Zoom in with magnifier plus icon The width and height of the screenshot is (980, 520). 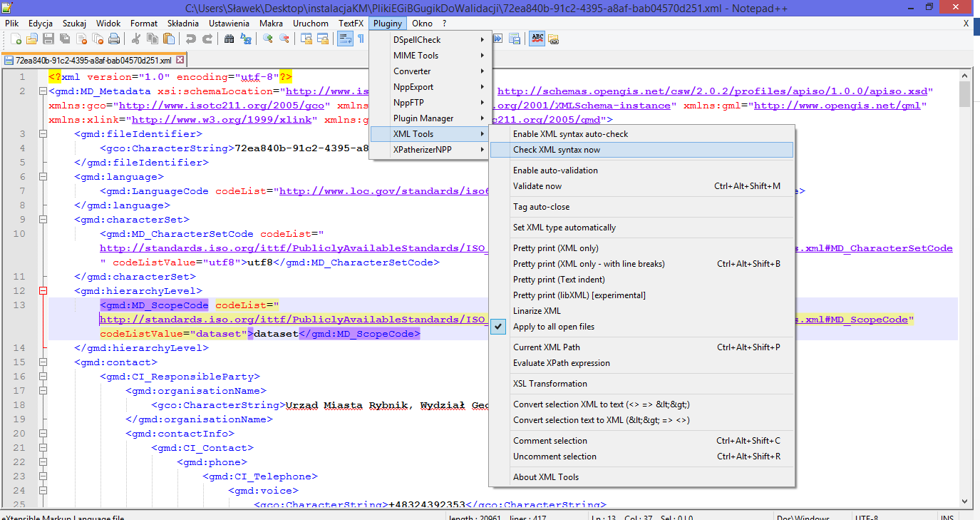point(268,39)
